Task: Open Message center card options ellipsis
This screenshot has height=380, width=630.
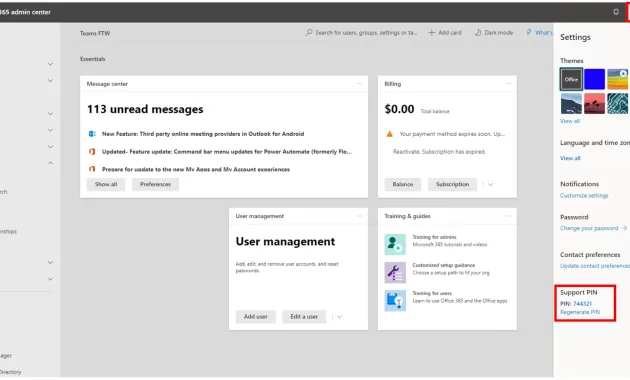Action: (x=359, y=84)
